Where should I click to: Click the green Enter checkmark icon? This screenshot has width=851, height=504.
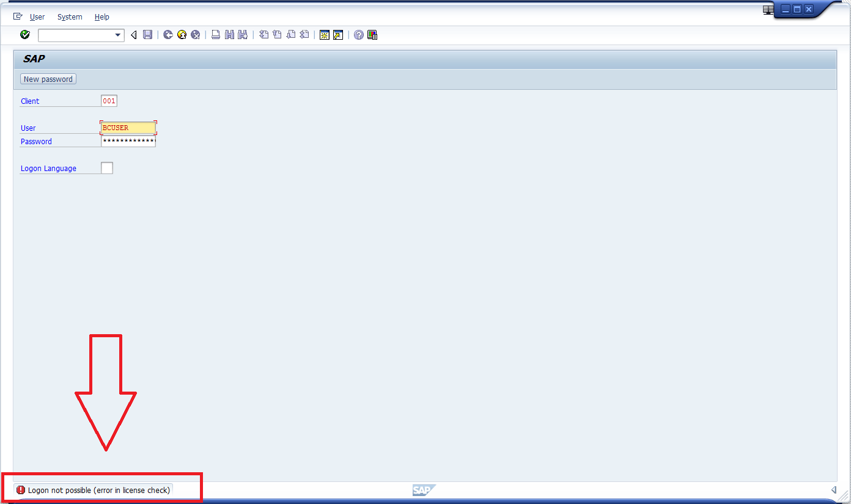[25, 35]
